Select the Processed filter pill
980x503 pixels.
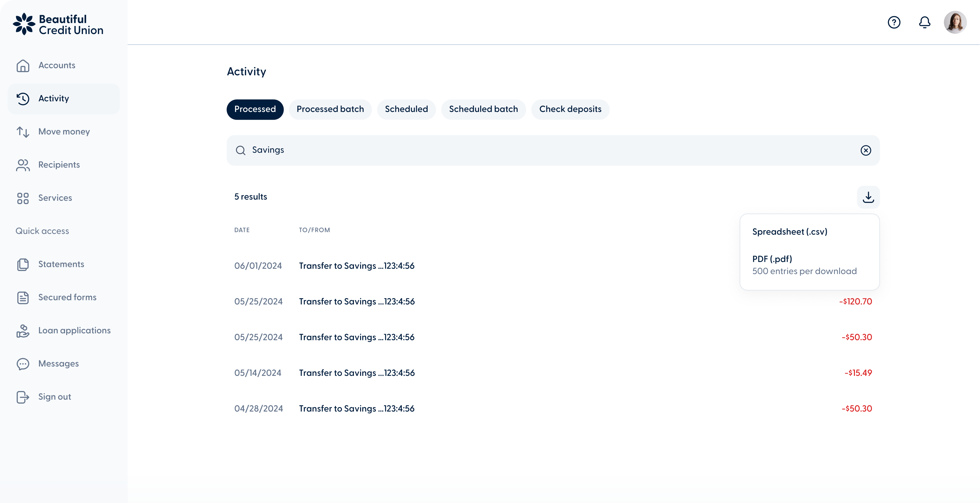(x=255, y=109)
